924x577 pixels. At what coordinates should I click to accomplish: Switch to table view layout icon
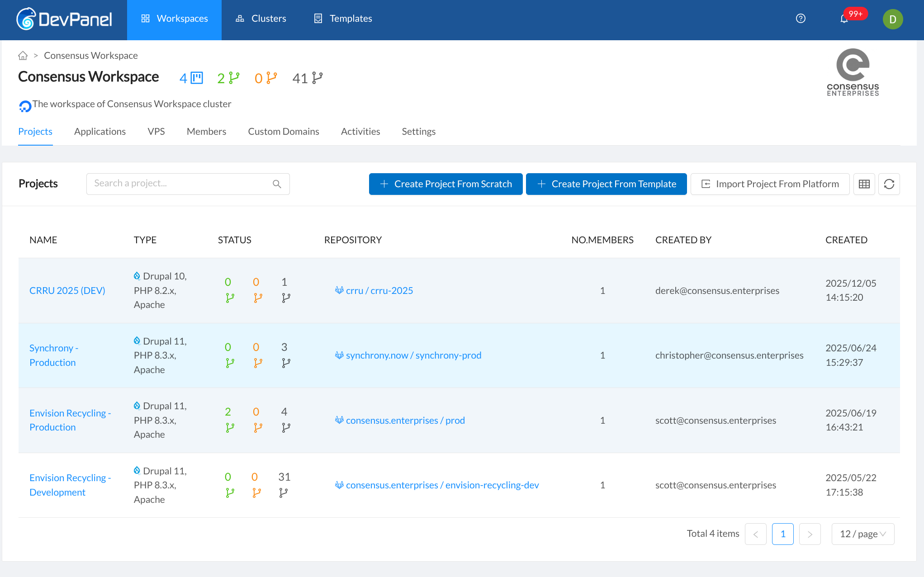(864, 184)
